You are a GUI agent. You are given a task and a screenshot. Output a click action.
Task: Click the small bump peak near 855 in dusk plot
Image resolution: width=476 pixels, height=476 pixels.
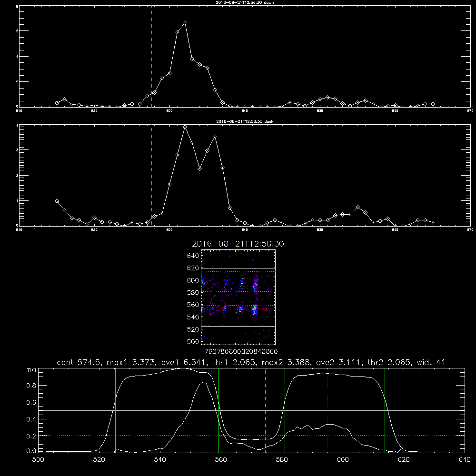(358, 207)
